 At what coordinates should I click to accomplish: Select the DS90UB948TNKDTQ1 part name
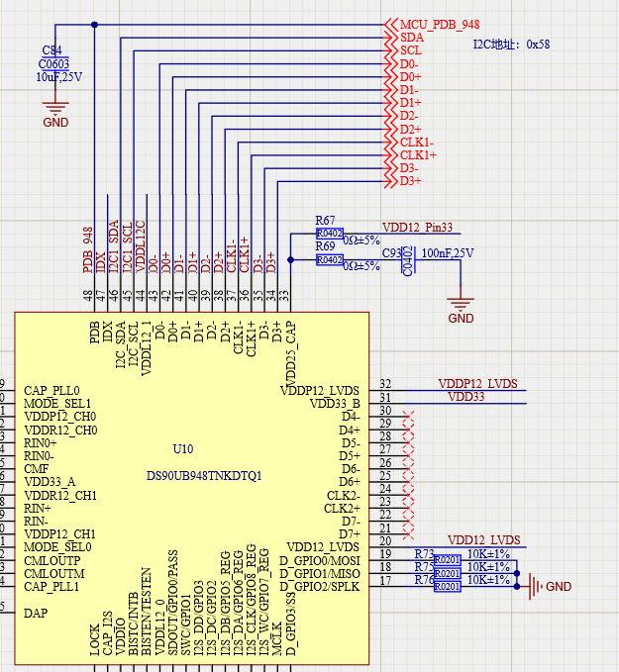(204, 476)
